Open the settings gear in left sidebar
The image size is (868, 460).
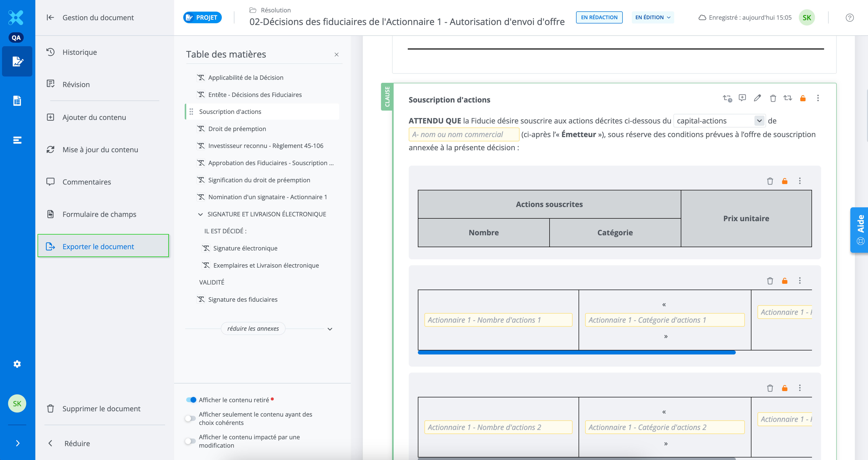point(17,364)
